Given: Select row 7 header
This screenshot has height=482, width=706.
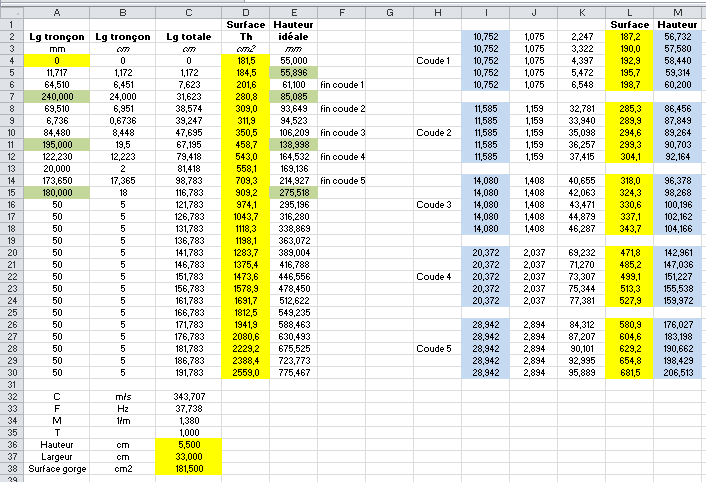Looking at the screenshot, I should (12, 96).
